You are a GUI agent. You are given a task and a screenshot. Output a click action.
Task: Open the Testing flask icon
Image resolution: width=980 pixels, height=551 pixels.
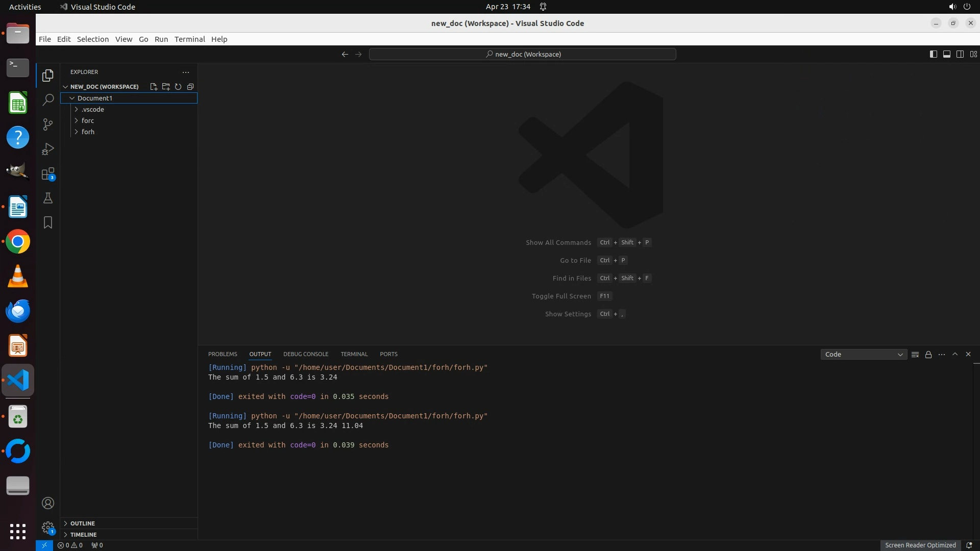coord(48,198)
